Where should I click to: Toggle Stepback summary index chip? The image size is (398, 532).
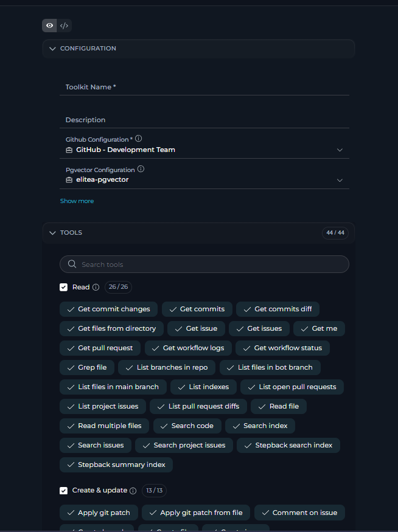(116, 465)
